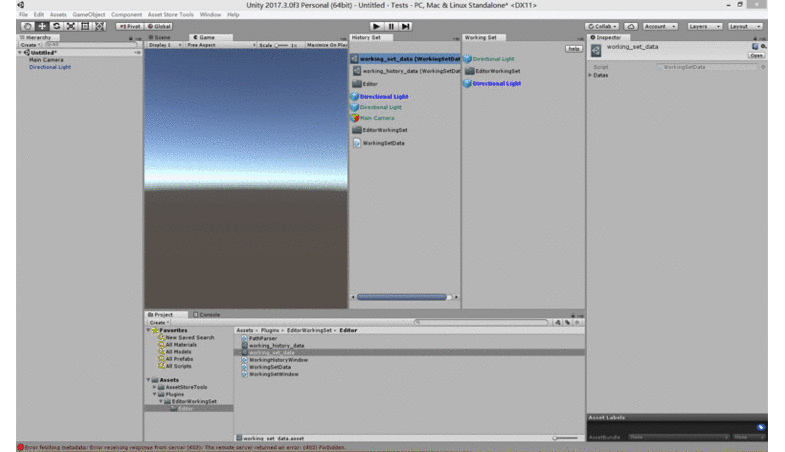Open Inspector help reference icon
This screenshot has height=452, width=785.
point(755,46)
